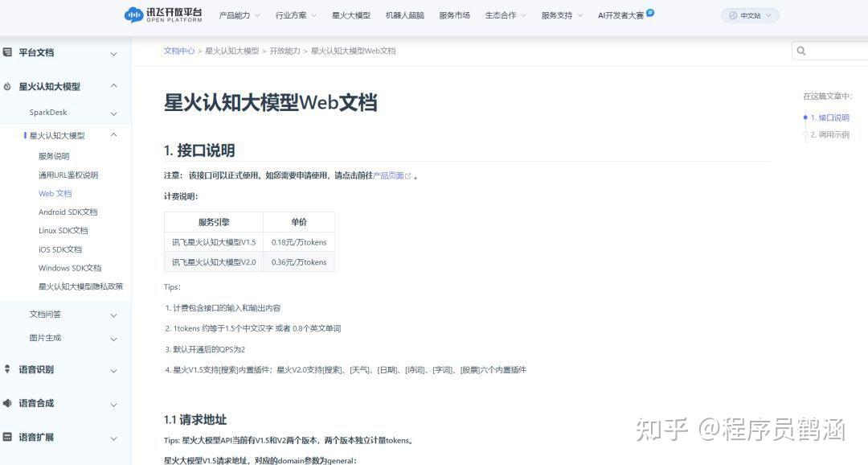Jump to 1. 接口说明 in article outline
Image resolution: width=868 pixels, height=465 pixels.
pyautogui.click(x=829, y=117)
